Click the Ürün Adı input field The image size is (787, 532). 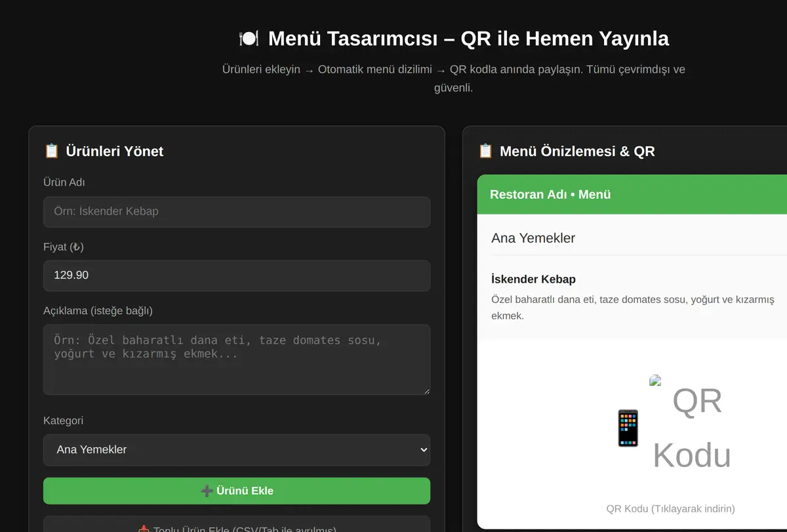[x=237, y=212]
